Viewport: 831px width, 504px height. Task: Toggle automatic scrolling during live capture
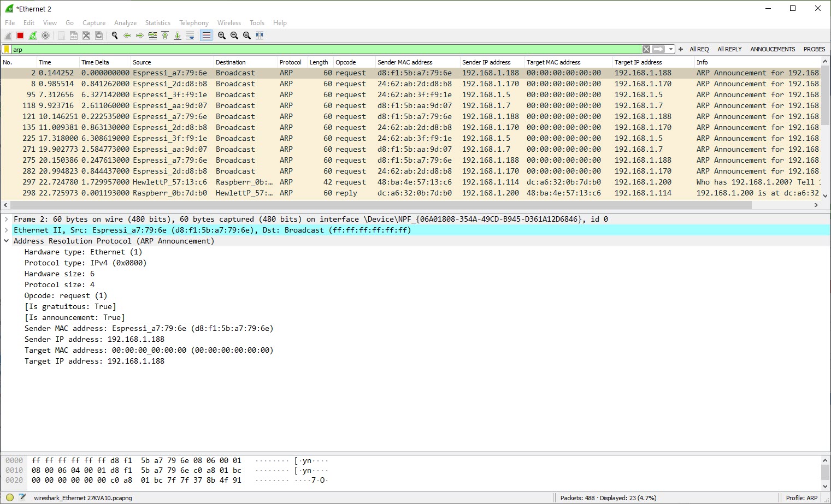[x=190, y=35]
